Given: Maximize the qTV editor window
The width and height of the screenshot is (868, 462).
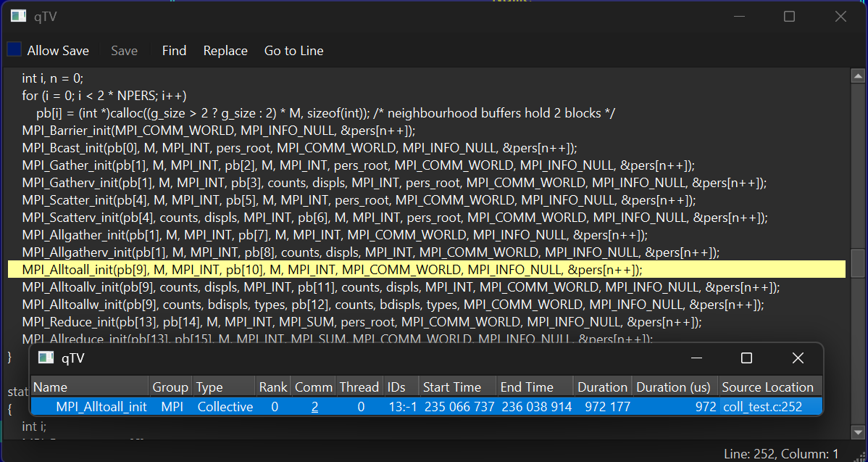Looking at the screenshot, I should [x=790, y=17].
